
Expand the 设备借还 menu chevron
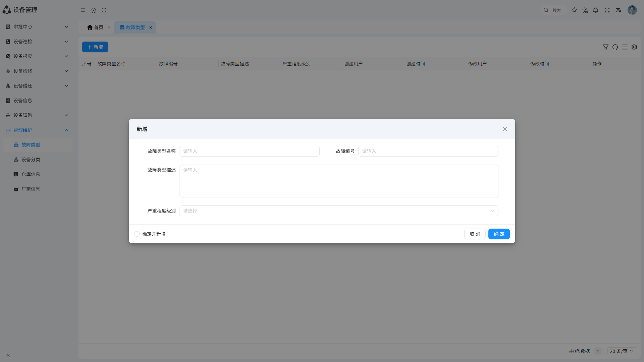(66, 86)
